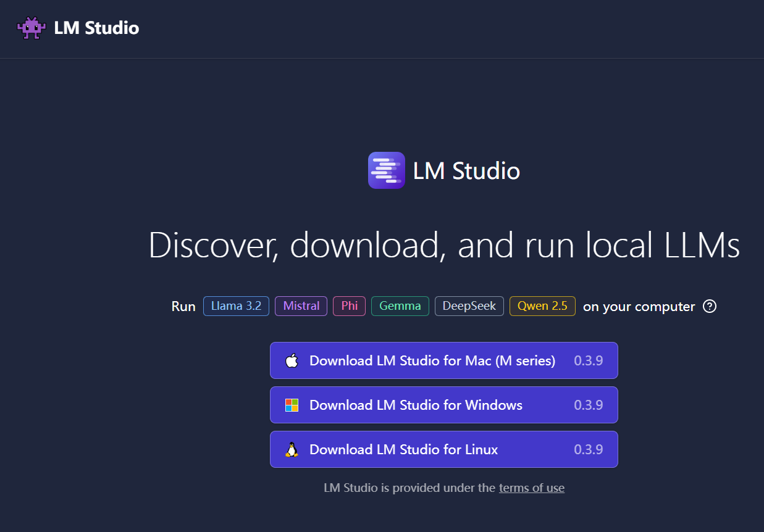Click the purple pixel-monster logo icon in header
The image size is (764, 532).
pyautogui.click(x=31, y=28)
